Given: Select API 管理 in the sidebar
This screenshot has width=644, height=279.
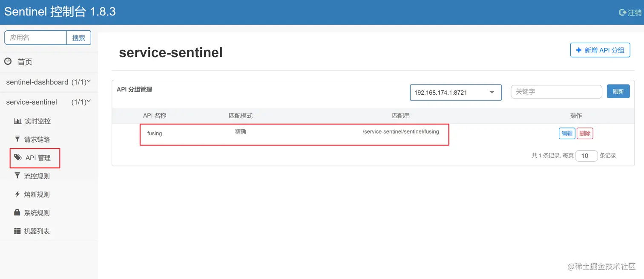Looking at the screenshot, I should [38, 158].
